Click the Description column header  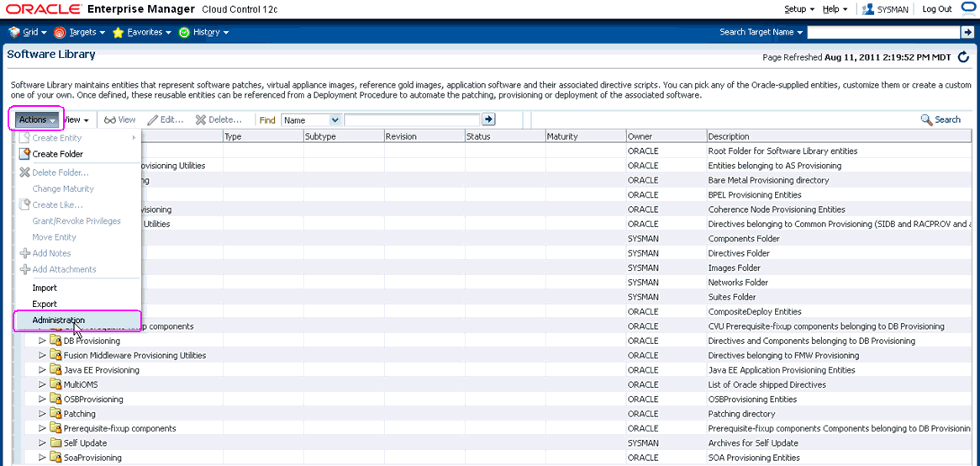point(840,136)
